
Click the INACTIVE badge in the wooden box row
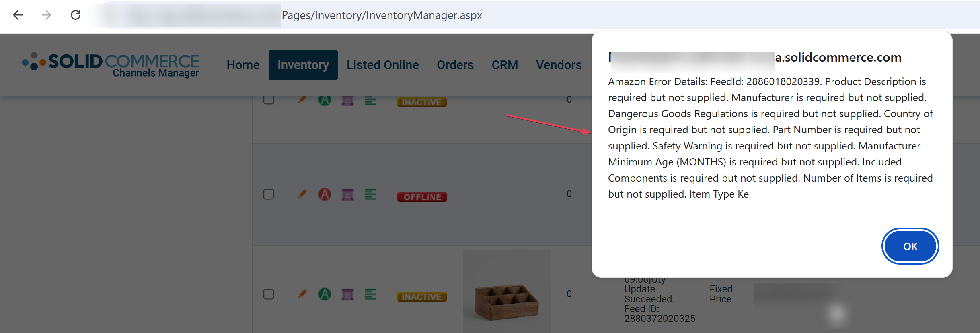[x=422, y=297]
